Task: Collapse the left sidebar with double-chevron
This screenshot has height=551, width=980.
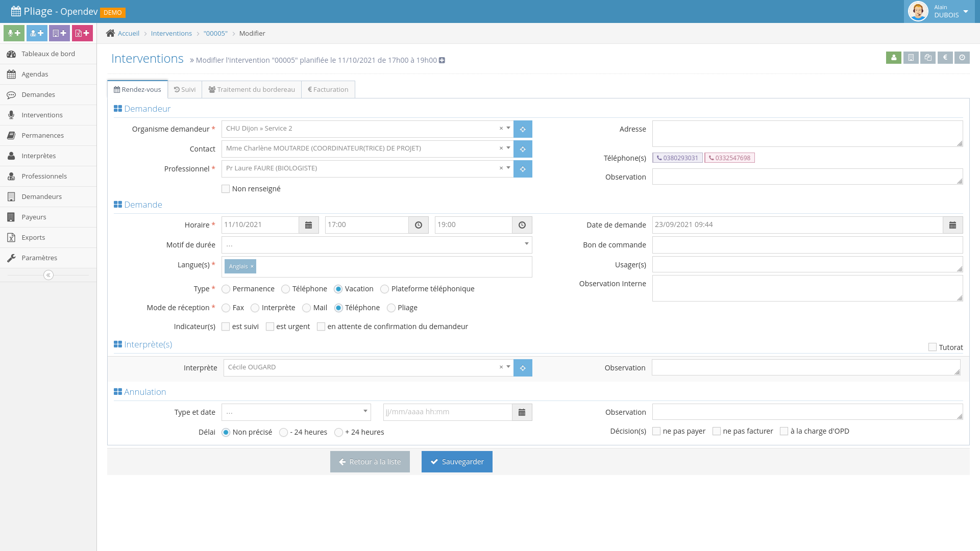Action: click(48, 275)
